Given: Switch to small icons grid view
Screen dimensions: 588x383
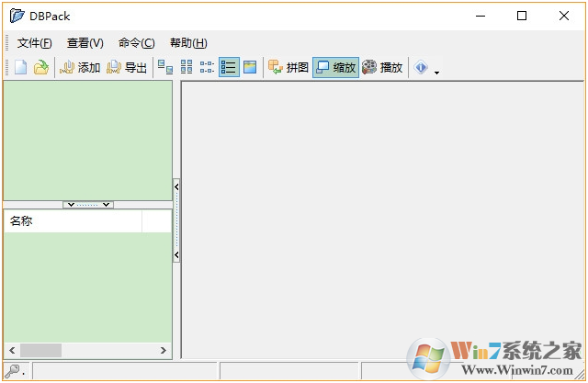Looking at the screenshot, I should click(187, 67).
